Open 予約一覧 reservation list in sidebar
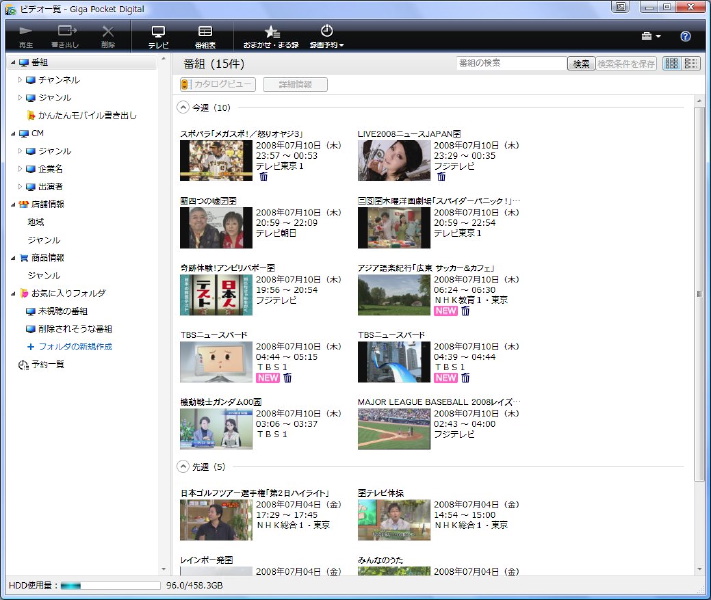711x600 pixels. [45, 364]
